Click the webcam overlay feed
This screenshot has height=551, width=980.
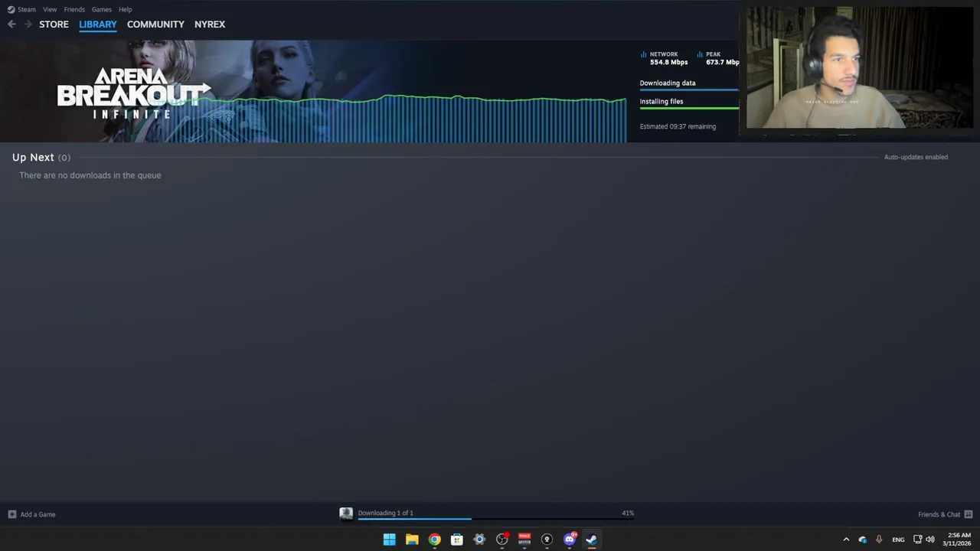pyautogui.click(x=860, y=68)
